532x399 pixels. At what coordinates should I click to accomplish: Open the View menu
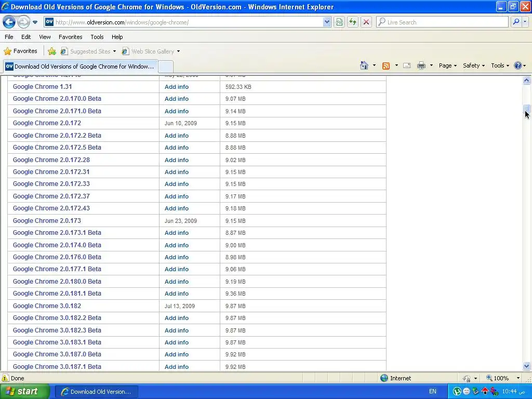coord(45,37)
